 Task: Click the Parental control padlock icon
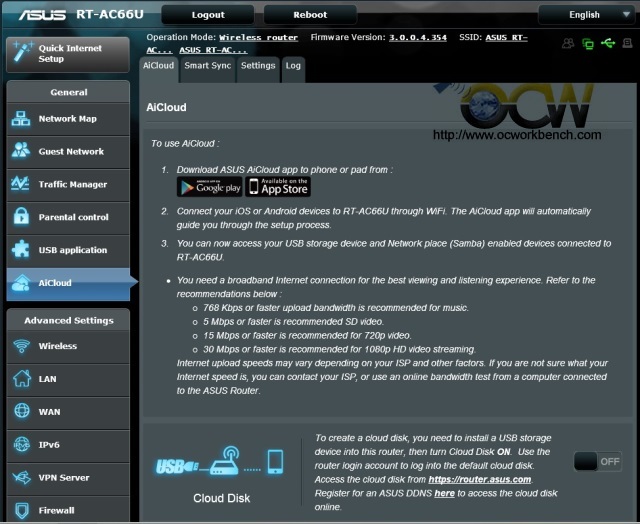[x=21, y=217]
